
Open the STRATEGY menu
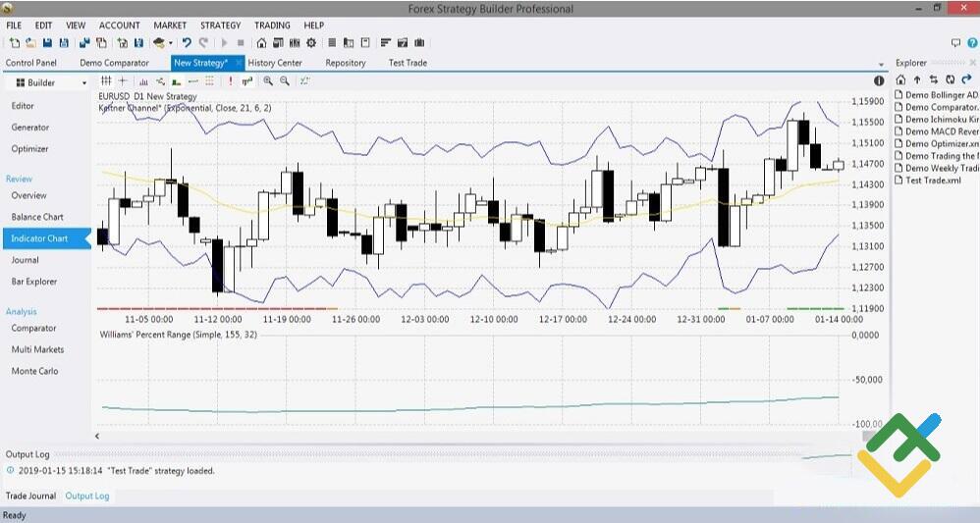click(221, 26)
